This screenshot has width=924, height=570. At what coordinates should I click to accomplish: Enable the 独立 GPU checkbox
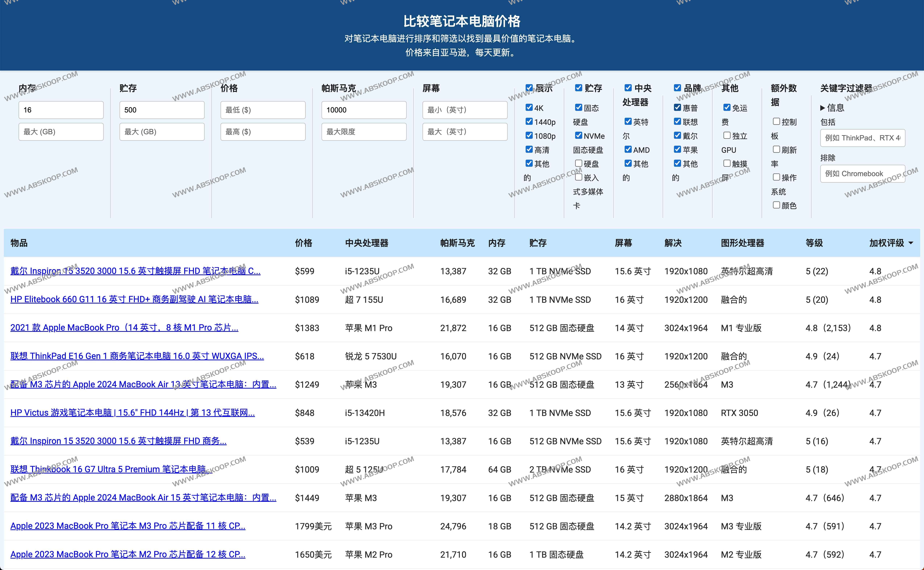coord(727,135)
